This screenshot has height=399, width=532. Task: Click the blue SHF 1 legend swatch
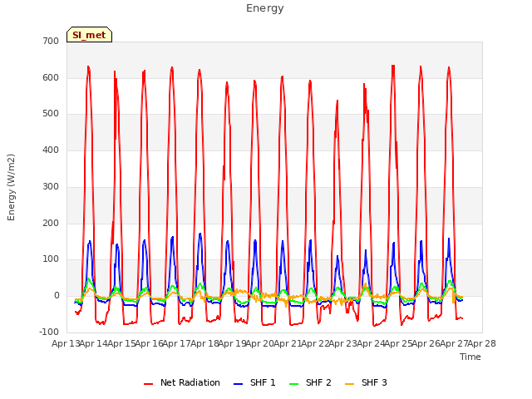tap(239, 384)
